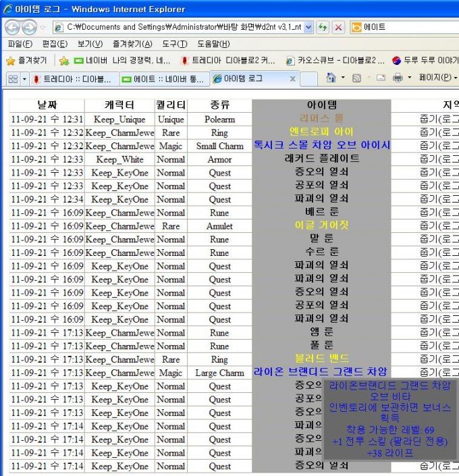
Task: Click the New Tab button
Action: click(x=308, y=79)
